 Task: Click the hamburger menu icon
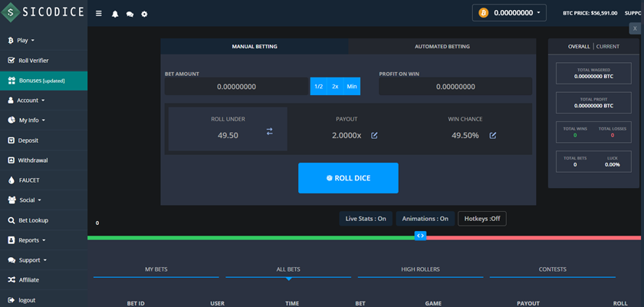coord(99,14)
